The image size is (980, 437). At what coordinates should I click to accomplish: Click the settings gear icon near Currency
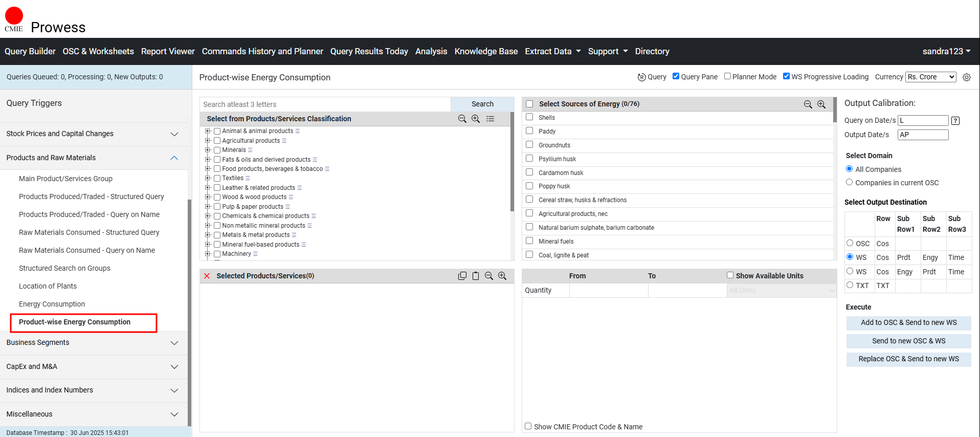point(966,77)
